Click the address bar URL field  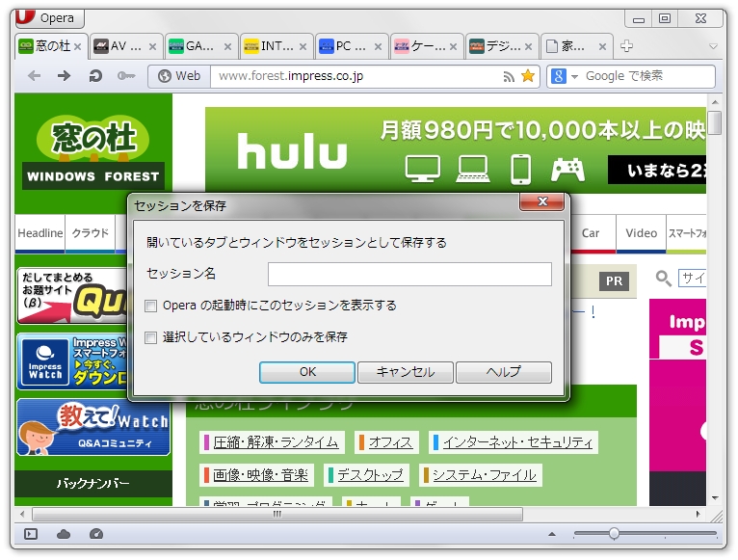click(357, 76)
